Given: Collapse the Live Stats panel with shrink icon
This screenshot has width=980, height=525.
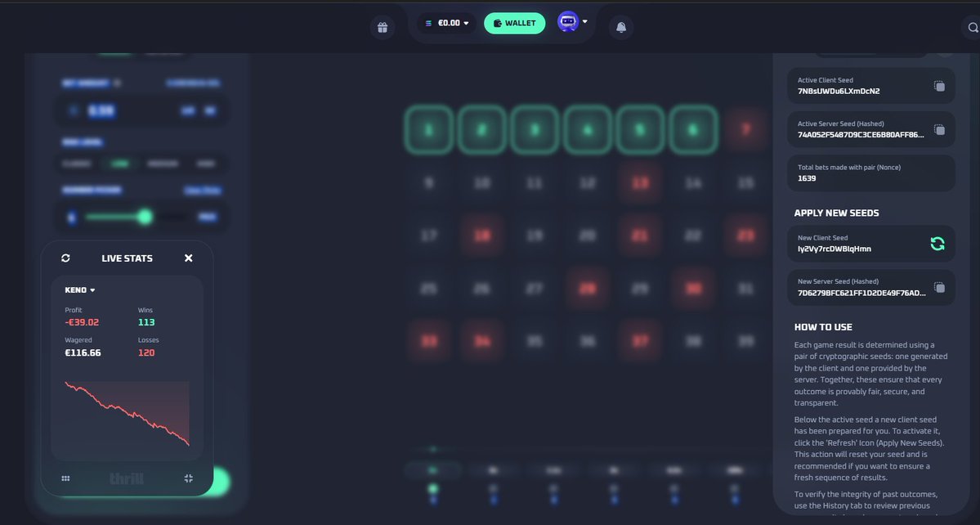Looking at the screenshot, I should tap(188, 478).
